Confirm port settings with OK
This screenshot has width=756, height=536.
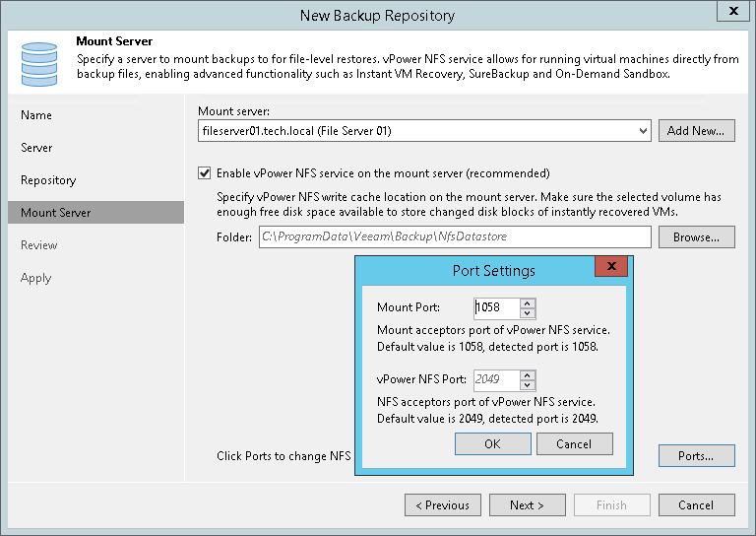(x=492, y=444)
